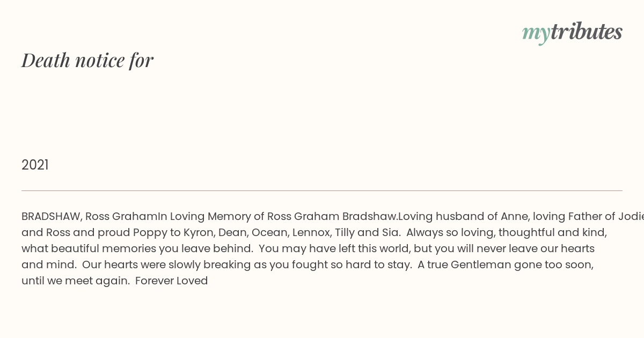Click the horizontal divider line below 2021

click(322, 190)
